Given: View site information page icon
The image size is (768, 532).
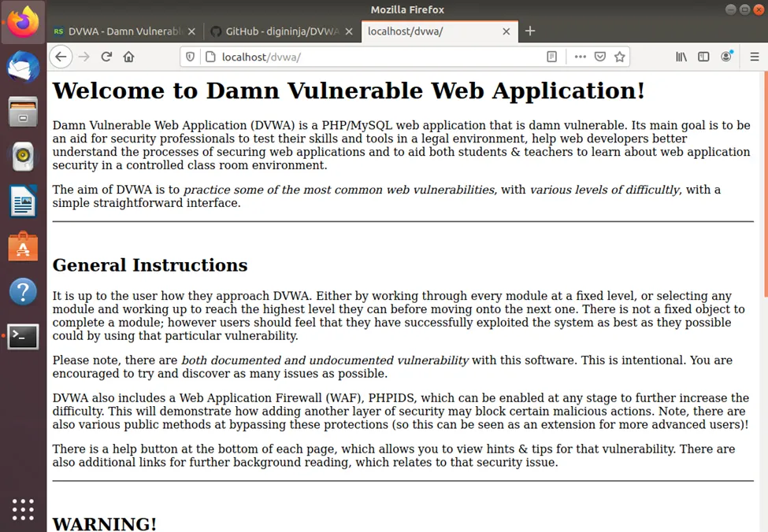Looking at the screenshot, I should pos(210,57).
